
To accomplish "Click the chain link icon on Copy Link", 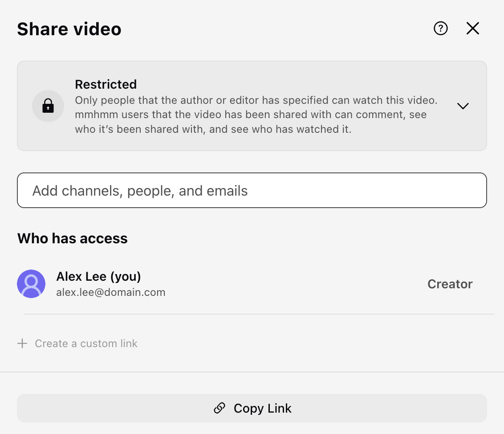I will coord(219,408).
